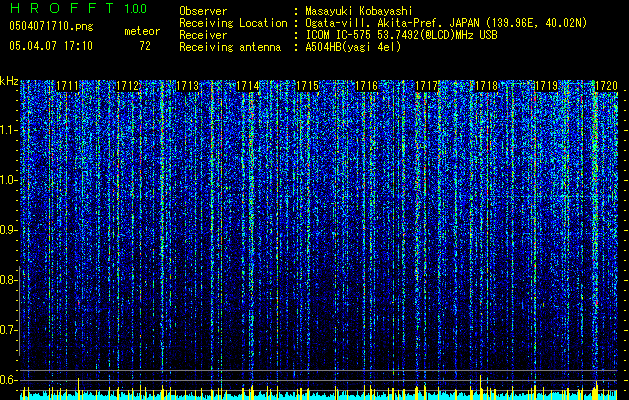The width and height of the screenshot is (629, 400).
Task: Click the 1714 time marker
Action: point(248,86)
